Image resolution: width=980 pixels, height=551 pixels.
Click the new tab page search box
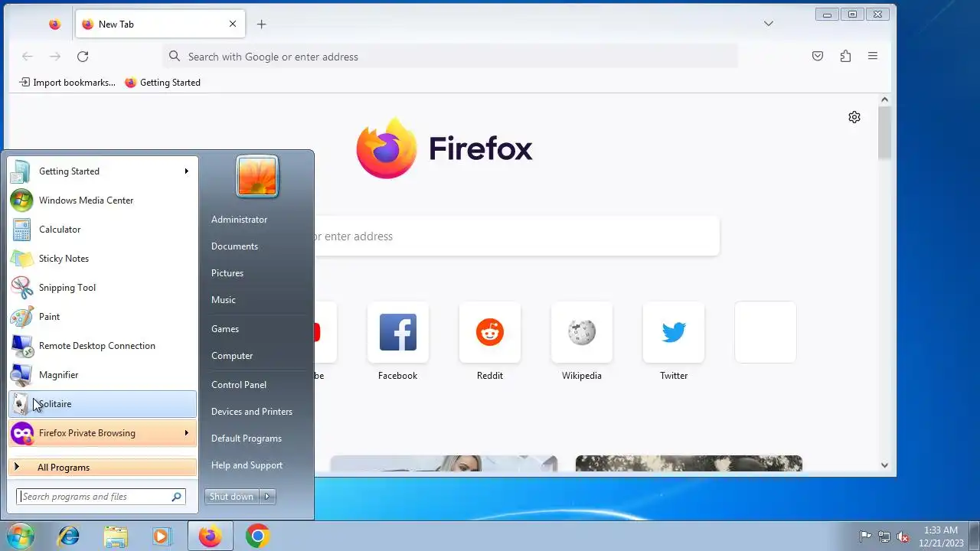517,236
